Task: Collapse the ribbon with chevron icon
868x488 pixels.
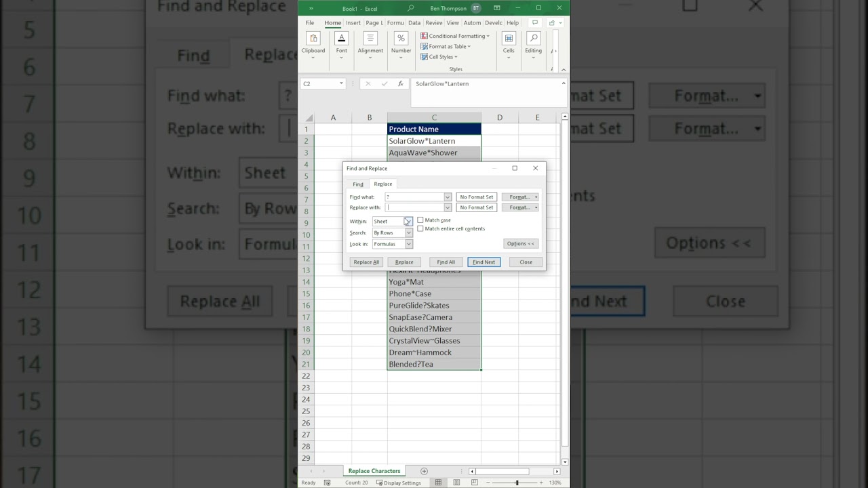Action: click(564, 69)
